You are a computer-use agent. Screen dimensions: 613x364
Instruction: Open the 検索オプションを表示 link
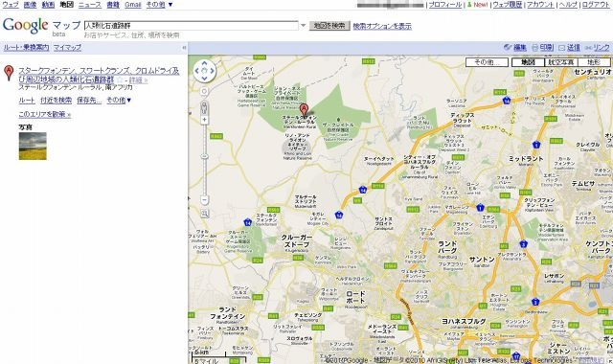(382, 26)
